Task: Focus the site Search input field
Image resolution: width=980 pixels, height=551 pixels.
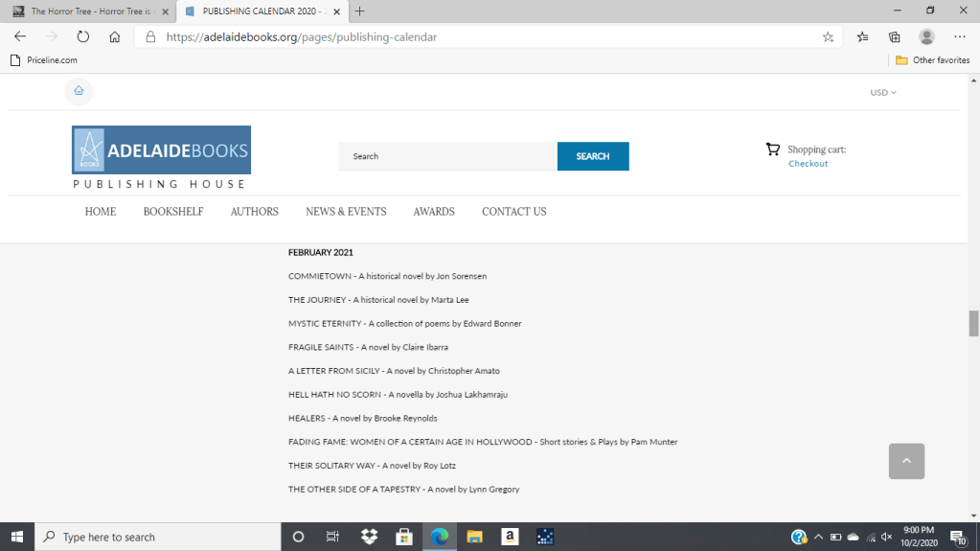Action: pyautogui.click(x=447, y=156)
